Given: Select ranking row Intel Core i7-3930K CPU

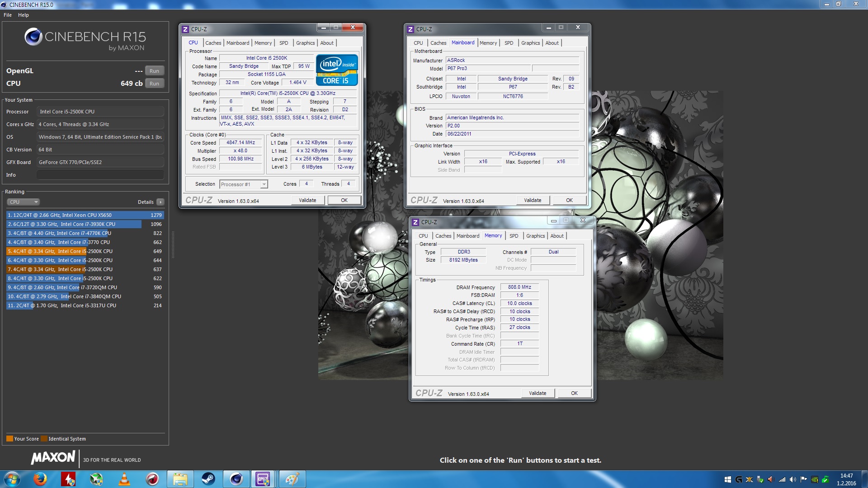Looking at the screenshot, I should (x=85, y=224).
